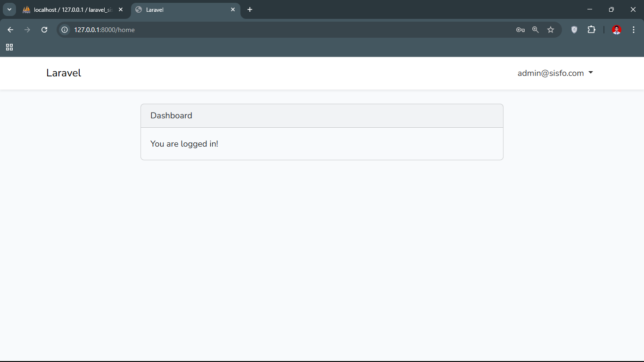Viewport: 644px width, 362px height.
Task: Expand the admin@sisfo.com user dropdown
Action: (555, 73)
